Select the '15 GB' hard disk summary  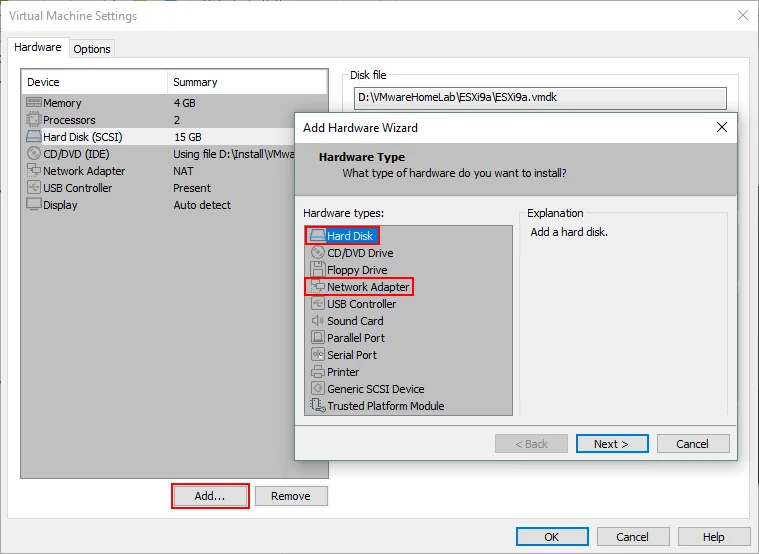click(x=188, y=137)
